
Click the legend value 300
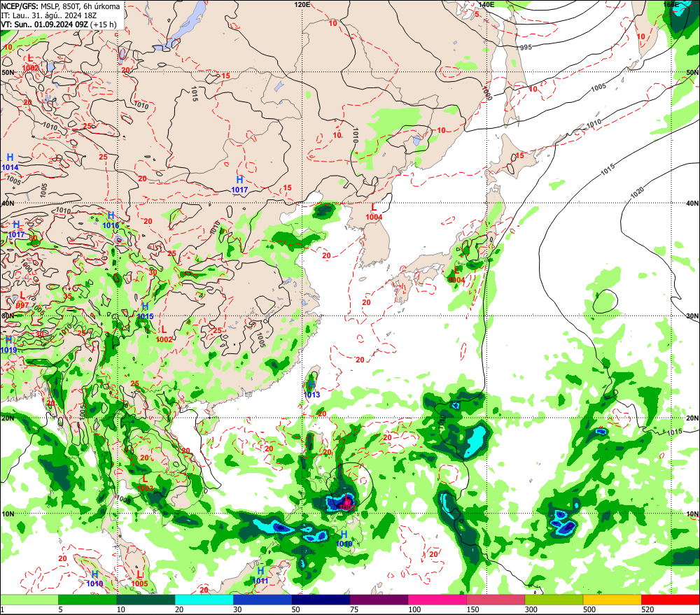click(x=531, y=609)
